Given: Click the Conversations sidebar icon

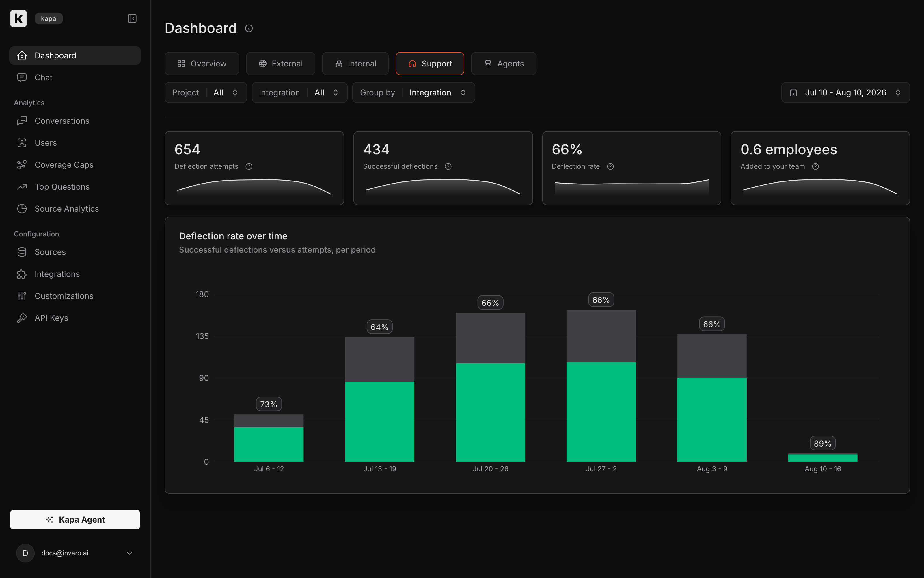Looking at the screenshot, I should (x=22, y=121).
